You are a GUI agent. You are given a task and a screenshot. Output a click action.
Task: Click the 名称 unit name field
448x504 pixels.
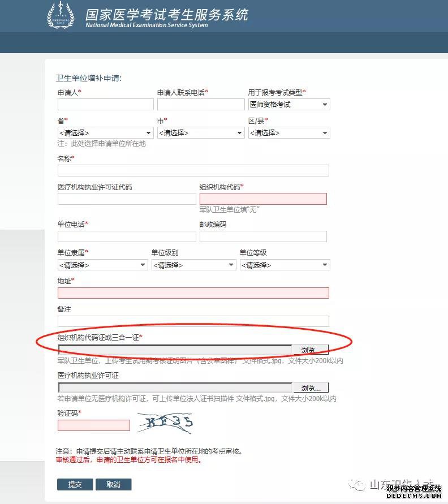193,171
